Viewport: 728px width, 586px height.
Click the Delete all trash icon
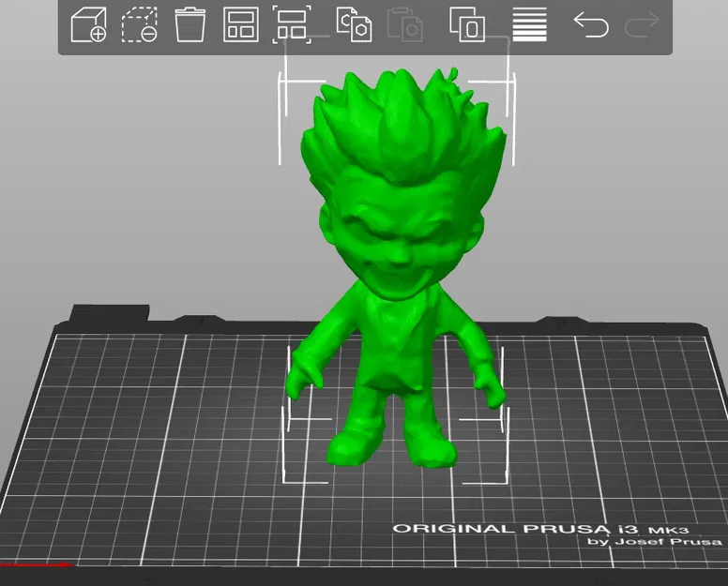coord(190,25)
